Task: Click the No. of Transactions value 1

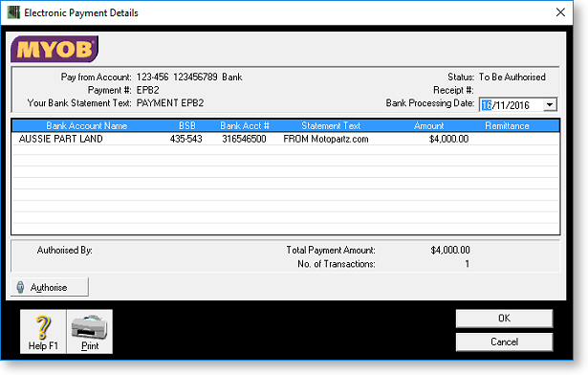Action: [468, 264]
